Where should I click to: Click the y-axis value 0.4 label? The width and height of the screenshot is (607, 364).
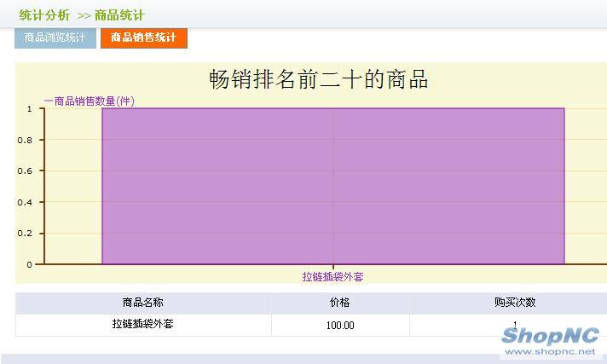[x=26, y=202]
